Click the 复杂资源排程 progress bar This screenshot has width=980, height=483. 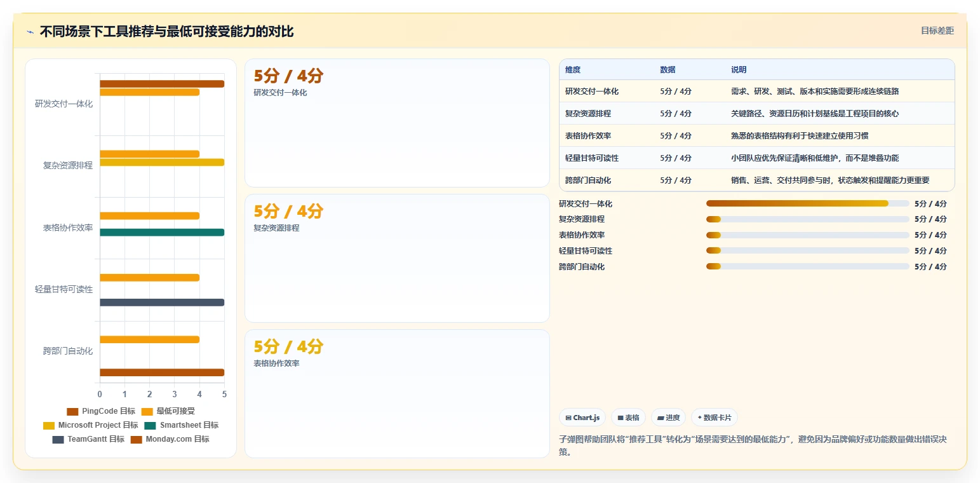click(808, 219)
